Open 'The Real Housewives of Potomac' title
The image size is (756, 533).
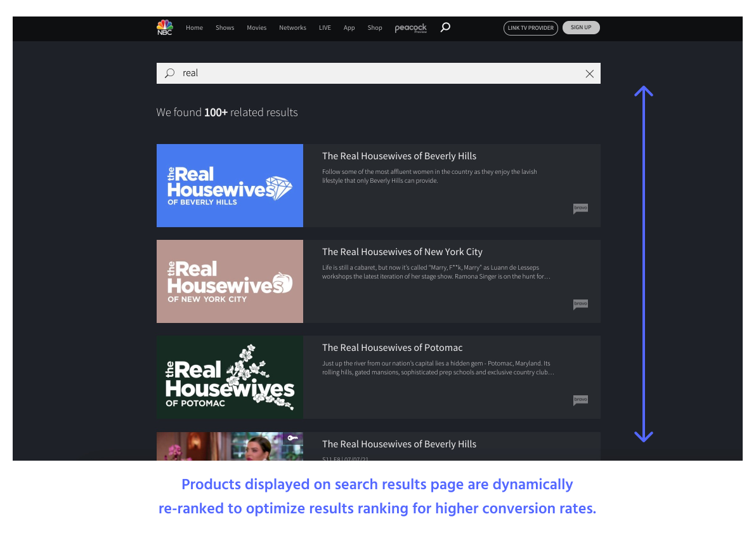pos(393,348)
